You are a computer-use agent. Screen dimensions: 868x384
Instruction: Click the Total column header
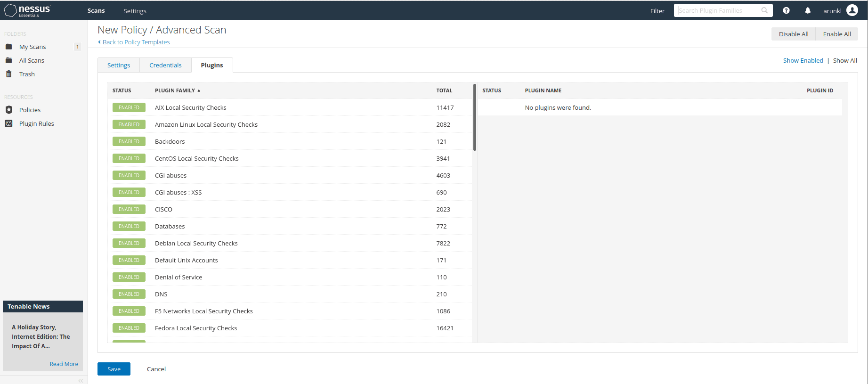444,90
